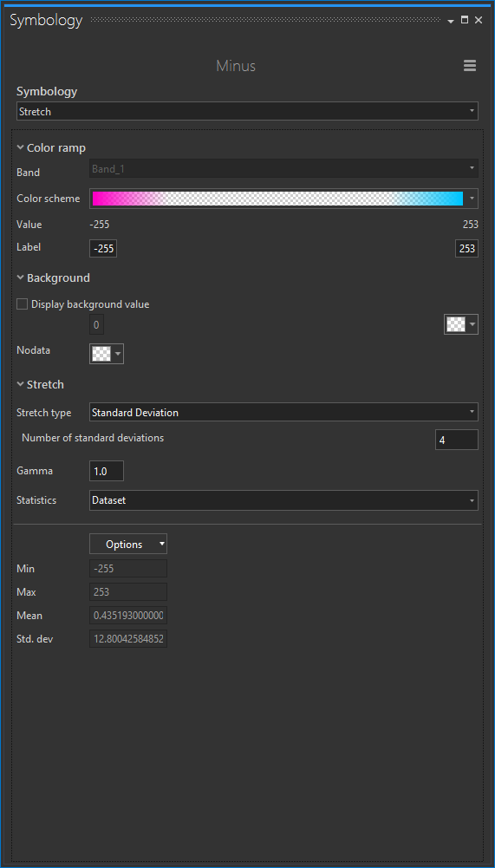The width and height of the screenshot is (495, 868).
Task: Click the Gamma value field
Action: click(x=107, y=471)
